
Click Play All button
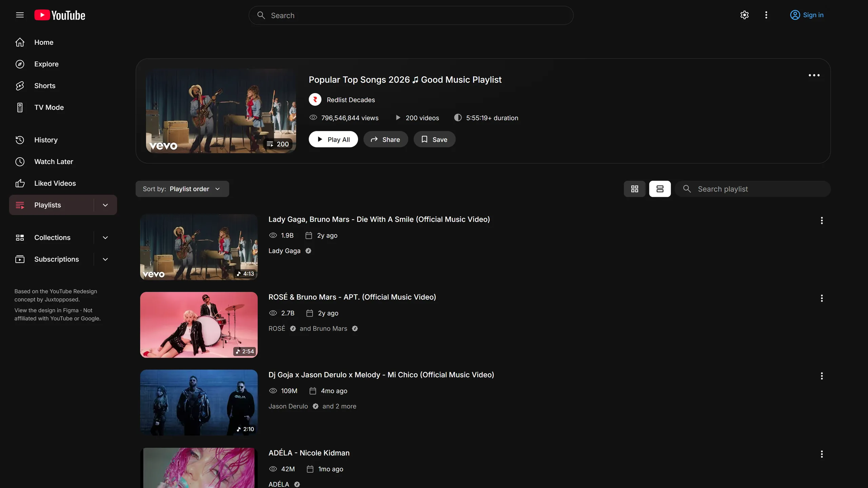point(333,139)
